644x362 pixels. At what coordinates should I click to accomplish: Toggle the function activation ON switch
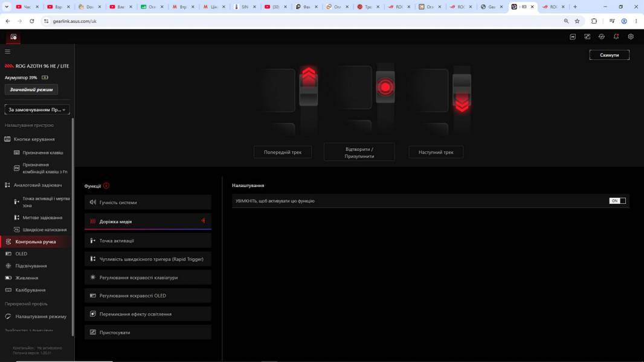click(x=617, y=201)
